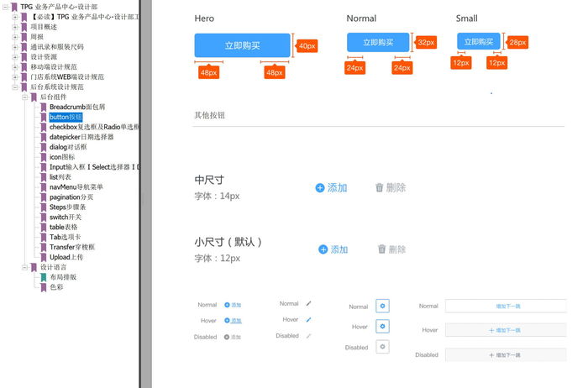Open the switch开关 bookmark entry
This screenshot has height=388, width=588.
click(65, 217)
